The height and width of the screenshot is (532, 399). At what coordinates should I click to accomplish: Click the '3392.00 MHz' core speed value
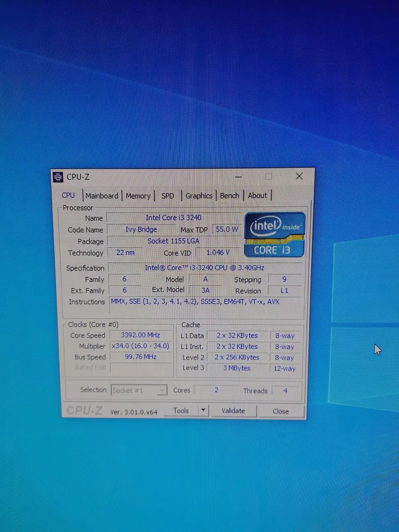coord(140,335)
